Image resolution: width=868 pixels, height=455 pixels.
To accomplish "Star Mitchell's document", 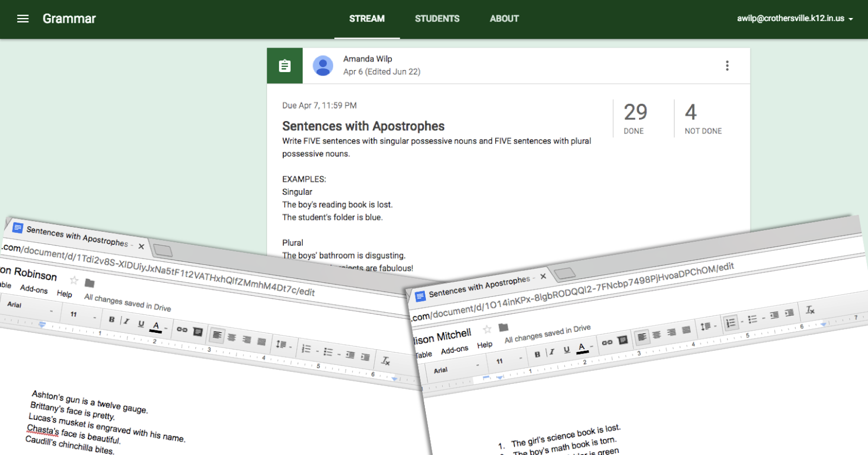I will pos(487,329).
